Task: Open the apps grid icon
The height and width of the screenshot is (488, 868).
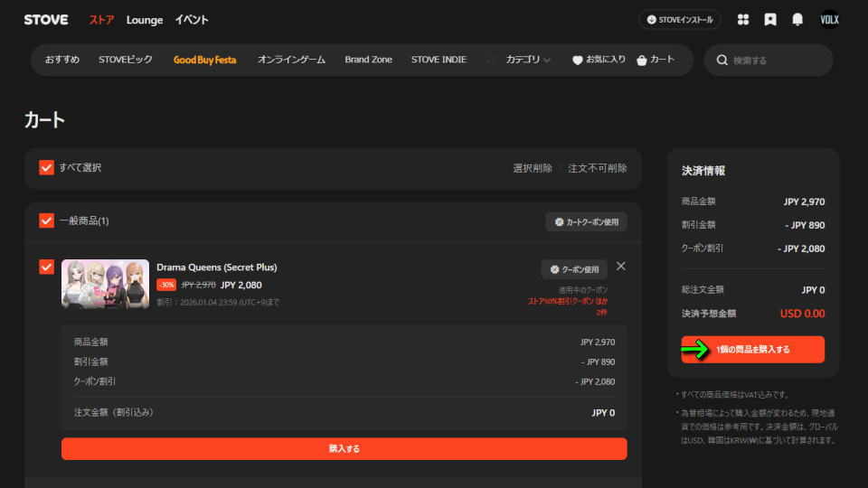Action: click(743, 20)
